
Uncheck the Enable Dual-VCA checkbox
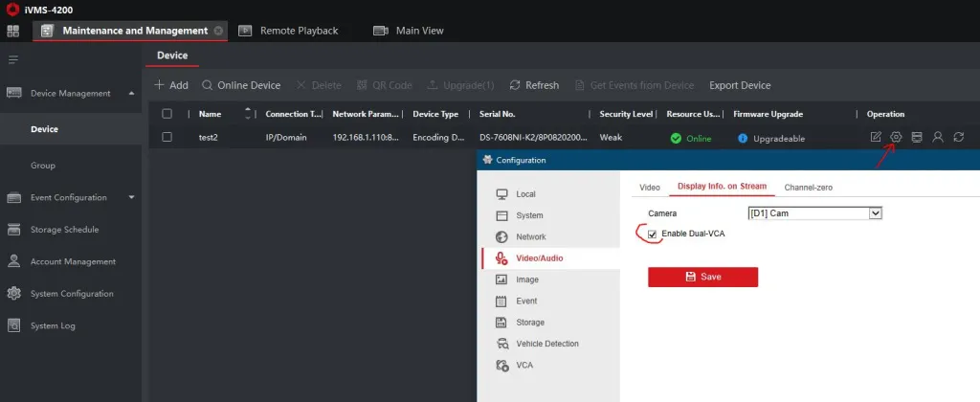coord(653,234)
